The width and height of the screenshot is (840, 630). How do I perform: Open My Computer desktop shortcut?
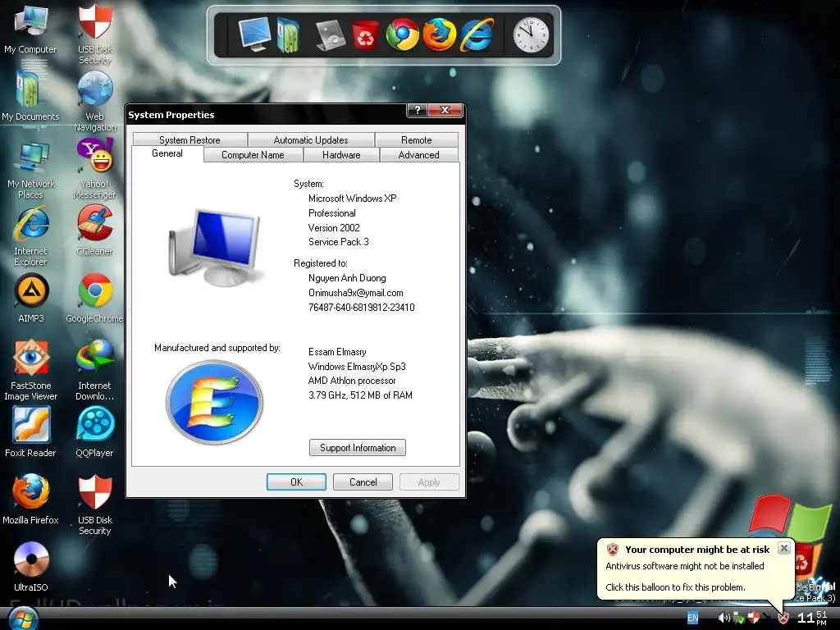tap(30, 30)
